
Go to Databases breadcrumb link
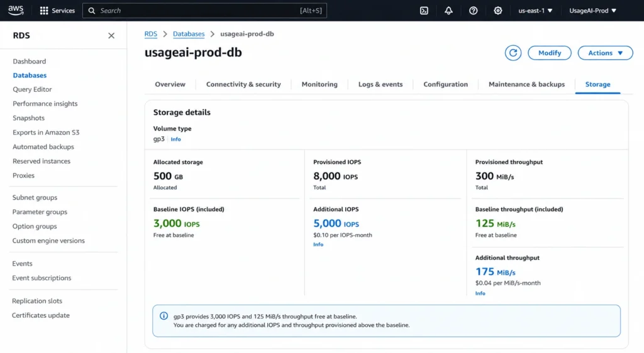pyautogui.click(x=189, y=34)
